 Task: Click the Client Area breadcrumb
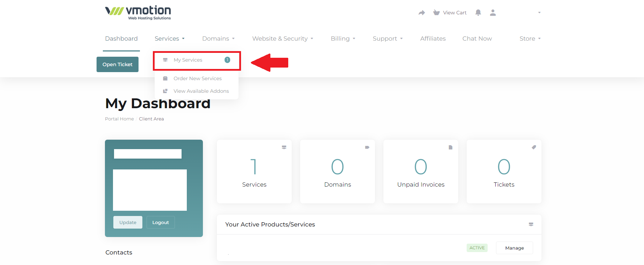[x=151, y=119]
